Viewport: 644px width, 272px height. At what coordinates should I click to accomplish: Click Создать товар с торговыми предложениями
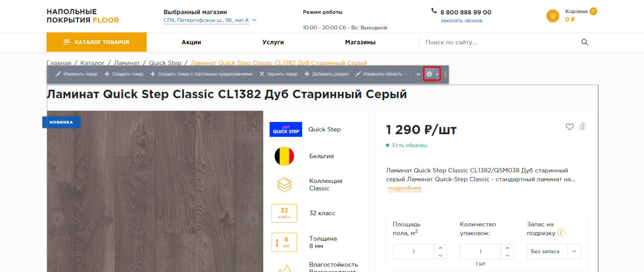(x=201, y=74)
